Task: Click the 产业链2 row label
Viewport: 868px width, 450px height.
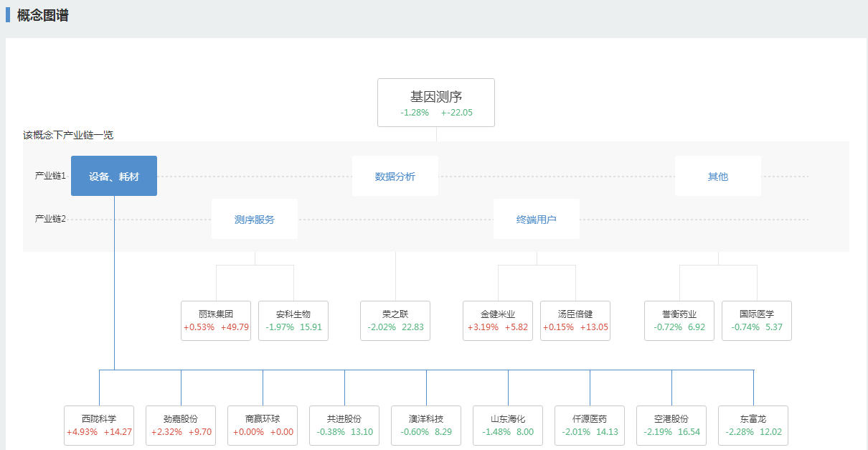Action: click(50, 219)
